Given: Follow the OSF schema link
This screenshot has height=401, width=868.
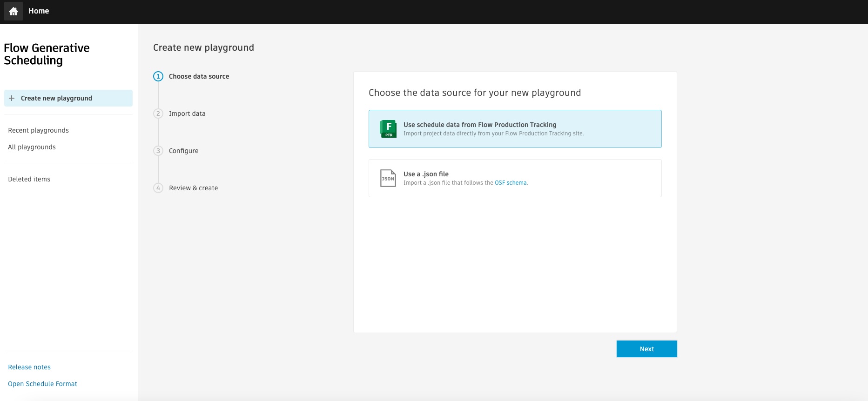Looking at the screenshot, I should [511, 183].
